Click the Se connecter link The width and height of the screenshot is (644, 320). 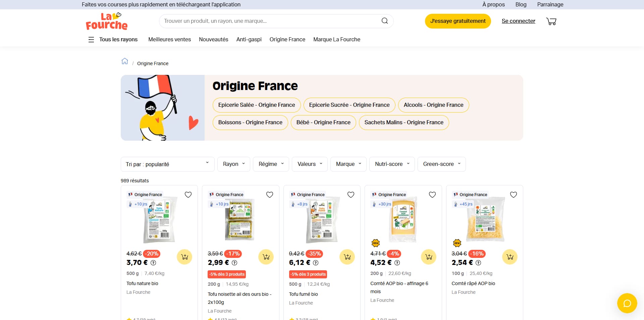click(x=518, y=21)
